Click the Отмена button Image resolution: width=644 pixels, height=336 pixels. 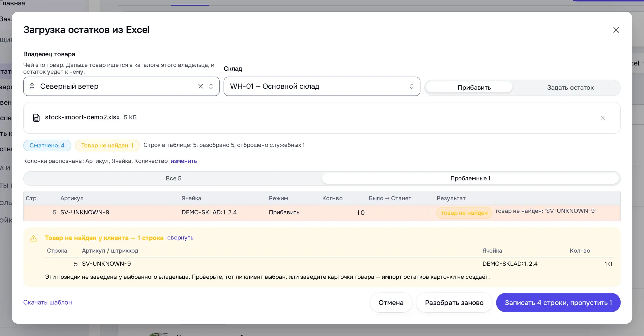pos(391,303)
